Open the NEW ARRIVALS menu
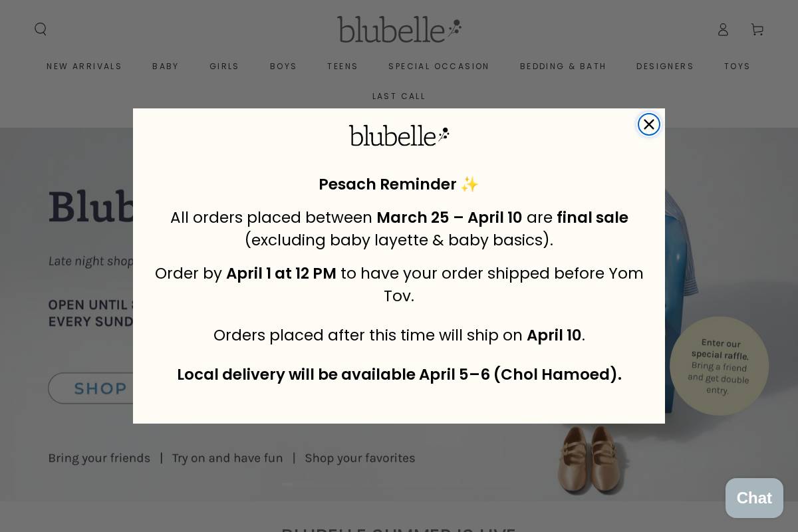The height and width of the screenshot is (532, 798). pyautogui.click(x=84, y=66)
